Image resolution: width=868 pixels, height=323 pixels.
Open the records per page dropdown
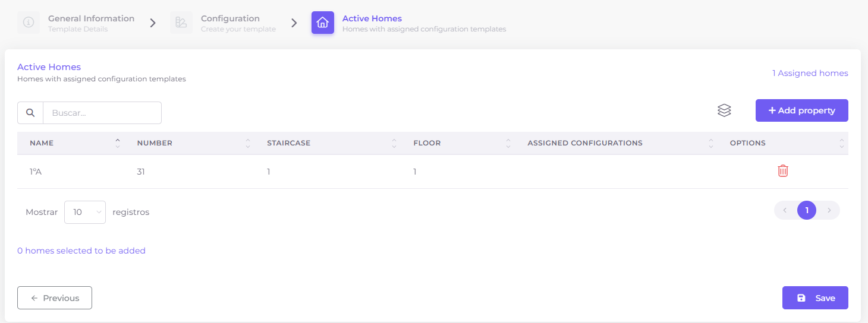point(85,212)
